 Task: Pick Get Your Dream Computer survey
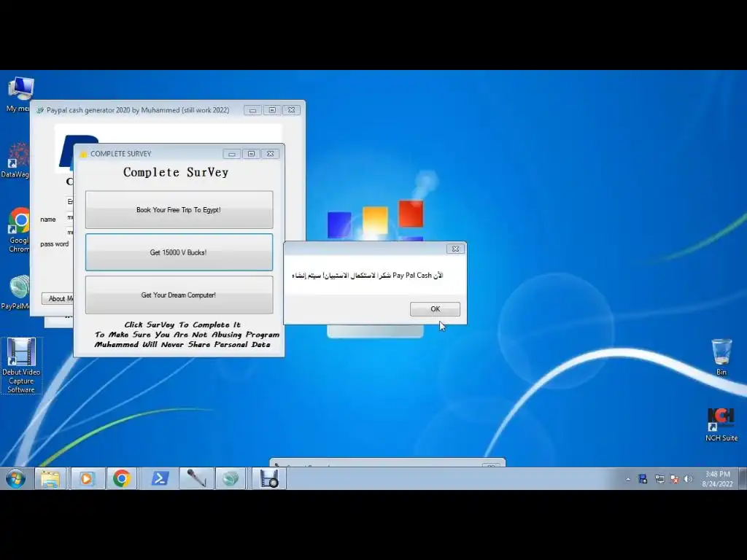(x=179, y=295)
